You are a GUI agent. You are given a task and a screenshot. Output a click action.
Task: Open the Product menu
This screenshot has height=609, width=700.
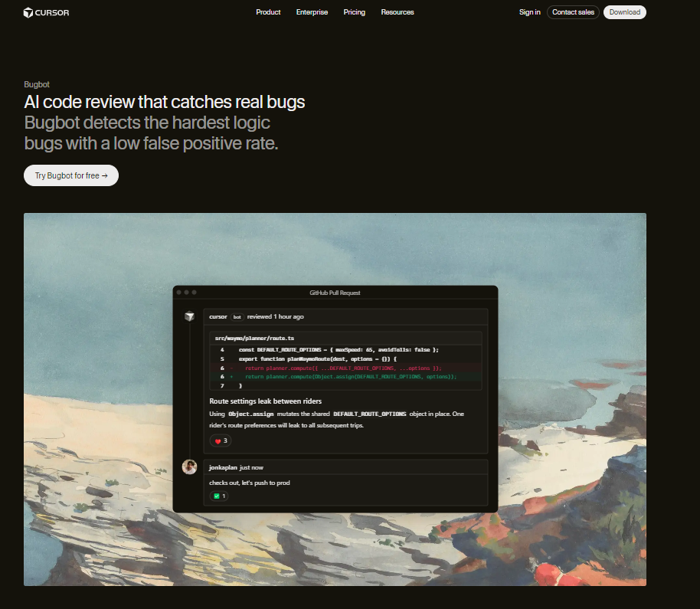[x=268, y=12]
